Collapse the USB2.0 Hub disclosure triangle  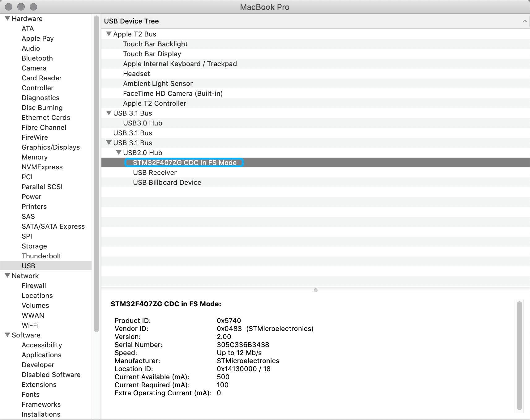[x=119, y=153]
